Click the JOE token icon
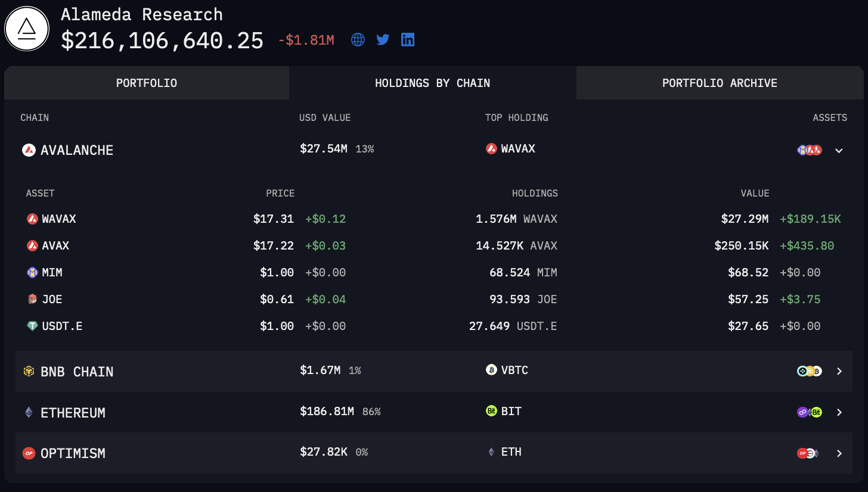Viewport: 868px width, 492px height. pos(32,299)
